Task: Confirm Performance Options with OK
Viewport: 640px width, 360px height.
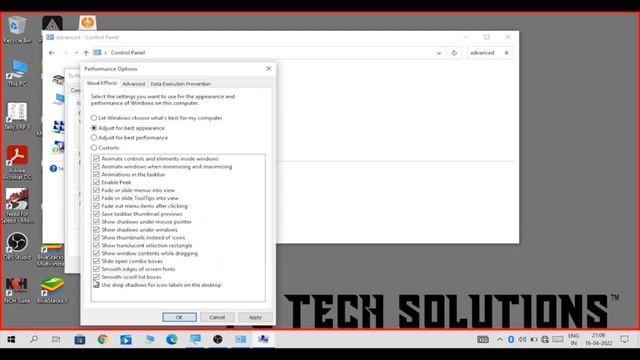Action: tap(179, 317)
